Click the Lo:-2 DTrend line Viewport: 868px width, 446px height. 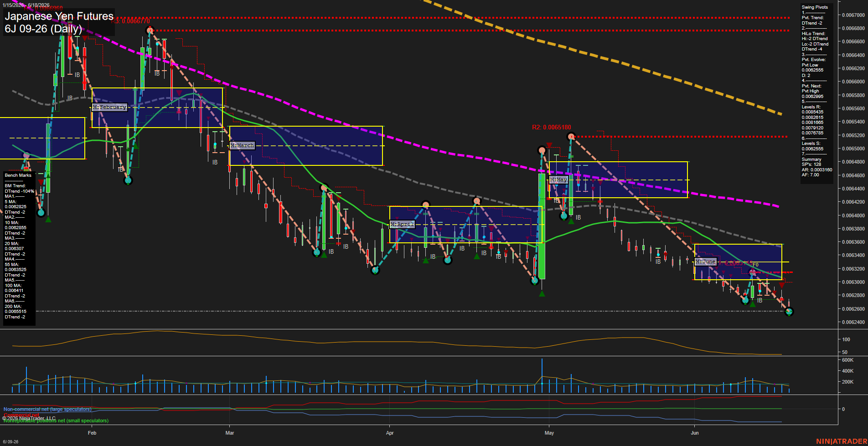click(815, 44)
